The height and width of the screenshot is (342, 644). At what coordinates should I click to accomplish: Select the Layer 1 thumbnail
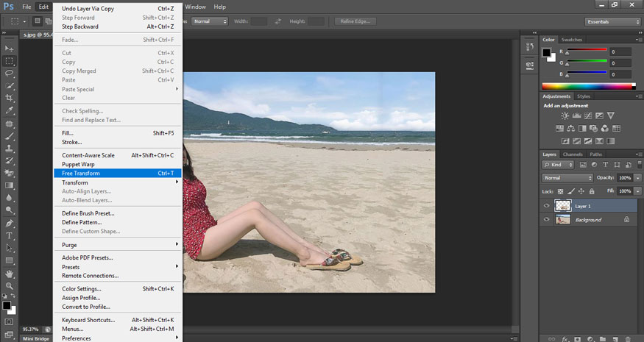(562, 207)
